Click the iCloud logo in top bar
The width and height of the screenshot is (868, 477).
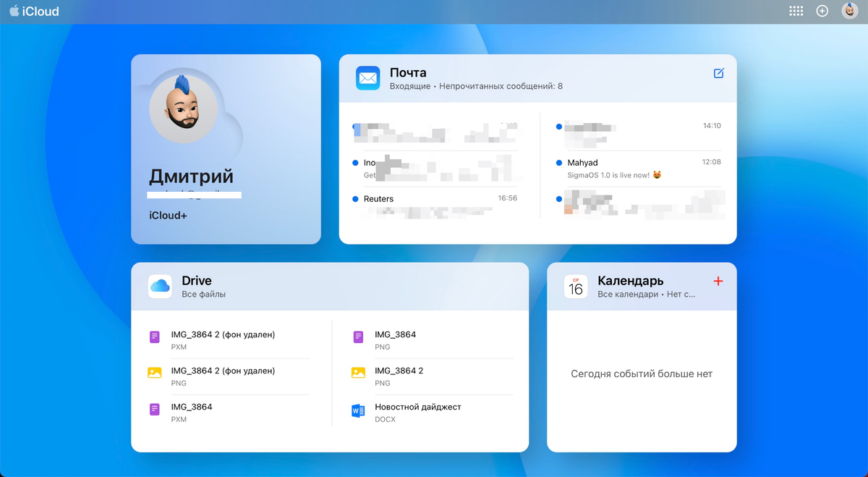(34, 11)
